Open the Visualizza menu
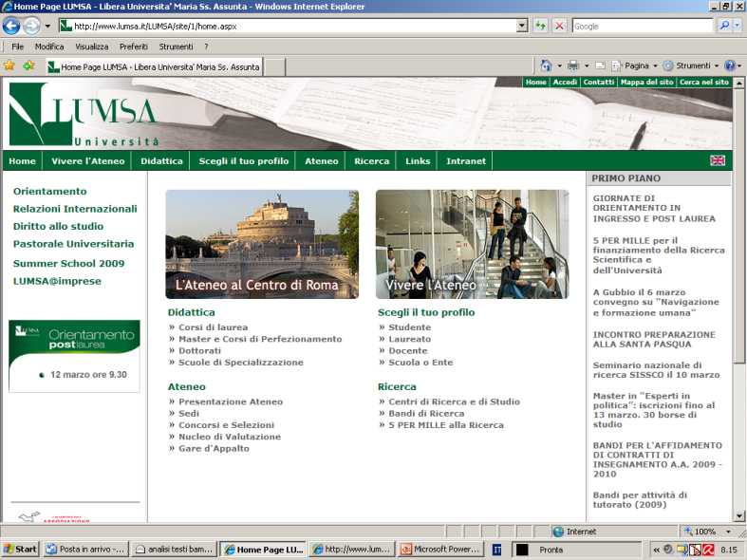 tap(91, 47)
